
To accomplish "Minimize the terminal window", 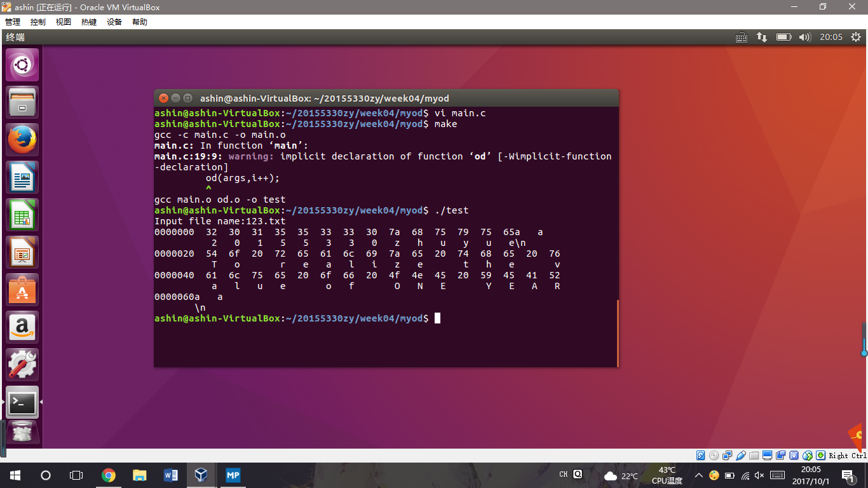I will 176,98.
